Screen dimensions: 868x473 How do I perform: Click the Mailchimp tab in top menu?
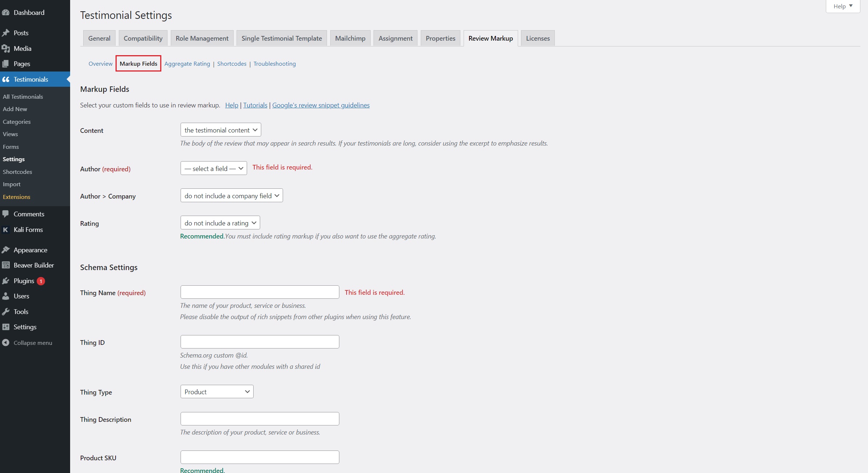click(x=350, y=38)
